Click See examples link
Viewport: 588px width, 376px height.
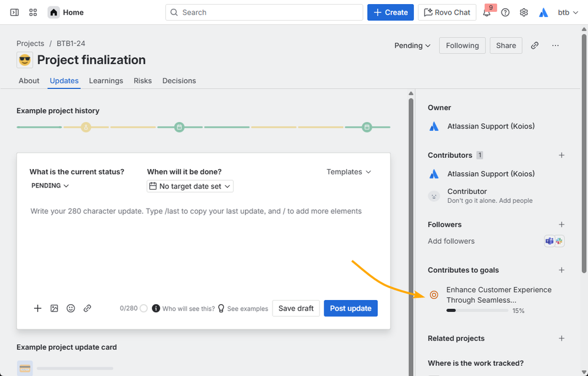click(247, 309)
